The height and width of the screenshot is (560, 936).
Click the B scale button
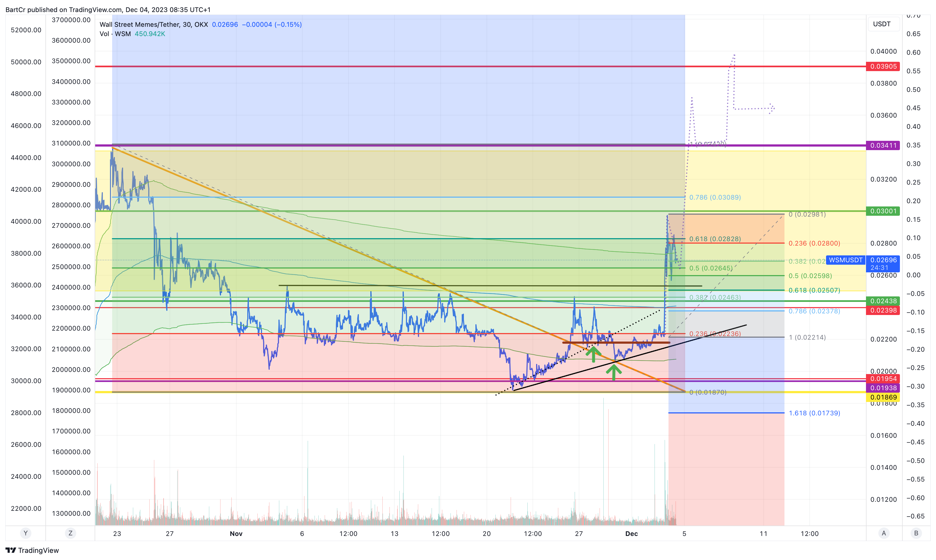click(916, 533)
